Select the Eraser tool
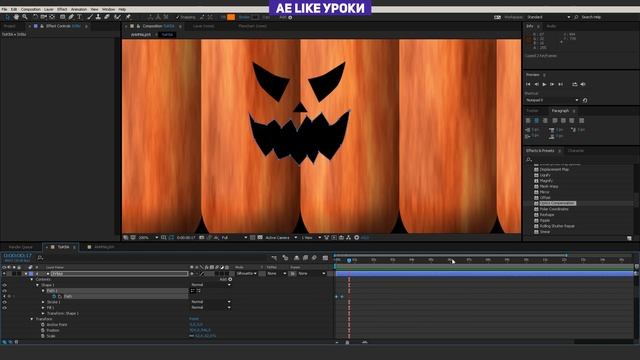The width and height of the screenshot is (640, 360). 107,17
